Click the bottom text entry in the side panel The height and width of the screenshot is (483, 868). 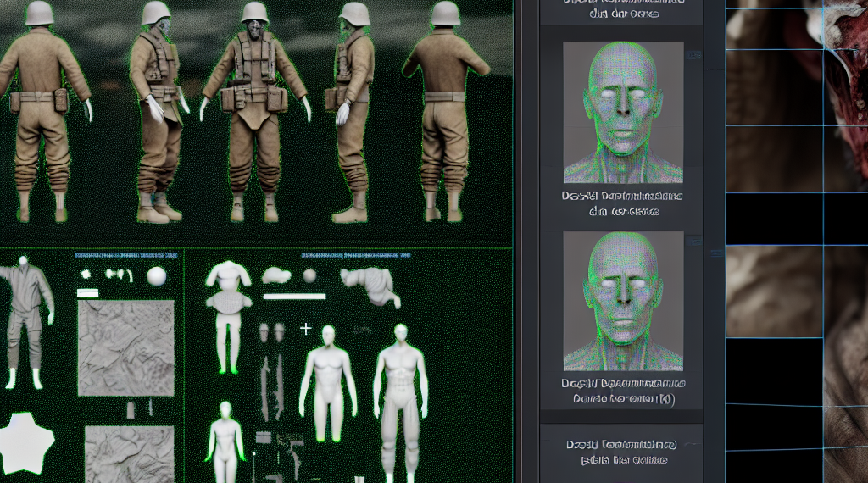(x=623, y=452)
